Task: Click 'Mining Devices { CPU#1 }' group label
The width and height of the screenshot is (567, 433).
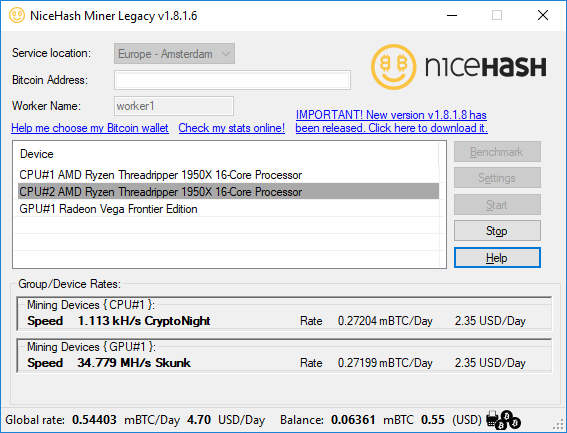Action: [x=91, y=305]
